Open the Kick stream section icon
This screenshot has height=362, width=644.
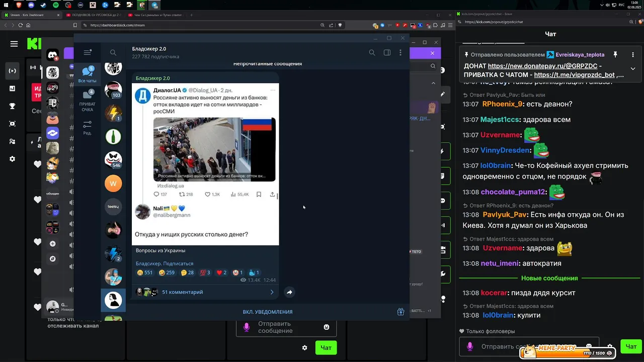[x=13, y=71]
